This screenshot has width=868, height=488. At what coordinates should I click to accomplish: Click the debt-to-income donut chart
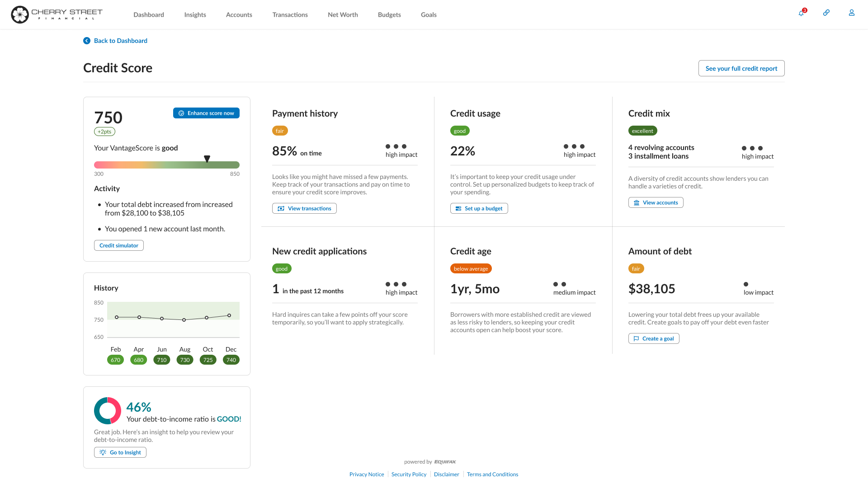click(x=107, y=411)
